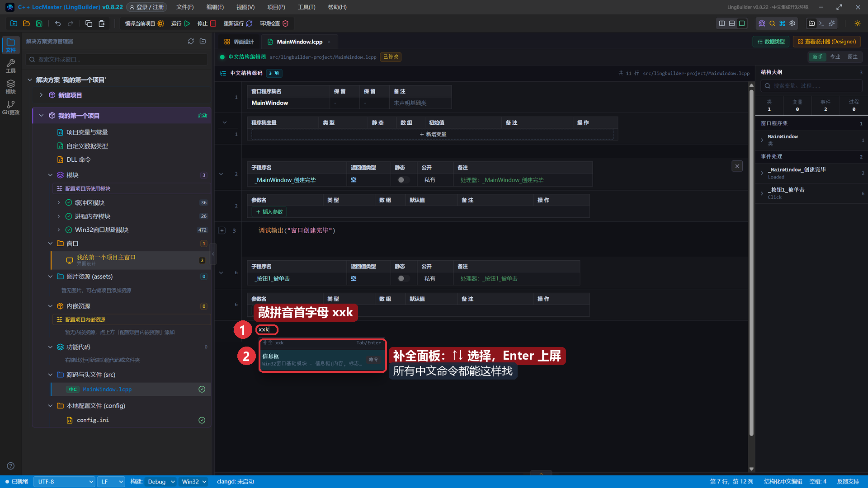Select the 信息框 autocomplete suggestion
Image resolution: width=868 pixels, height=488 pixels.
click(x=323, y=360)
